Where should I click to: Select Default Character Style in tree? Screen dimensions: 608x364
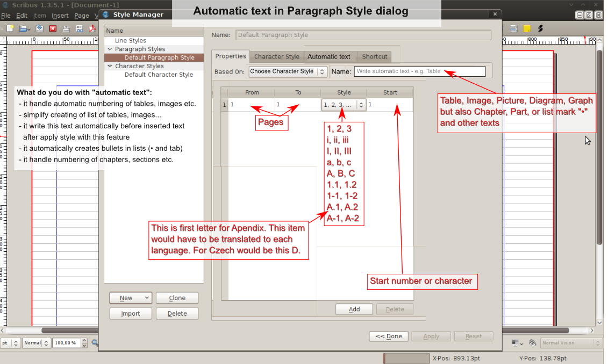coord(159,75)
